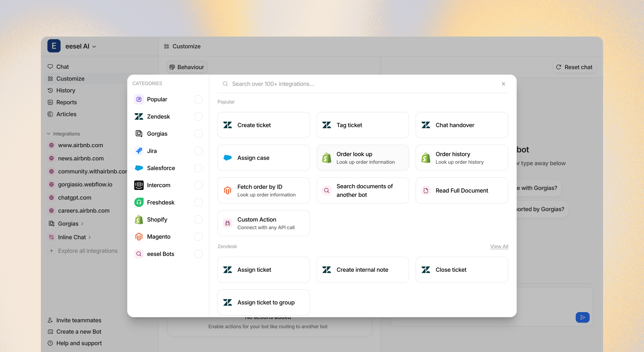Expand the Gorgias integration chevron
Screen dimensions: 644x352
pyautogui.click(x=82, y=224)
